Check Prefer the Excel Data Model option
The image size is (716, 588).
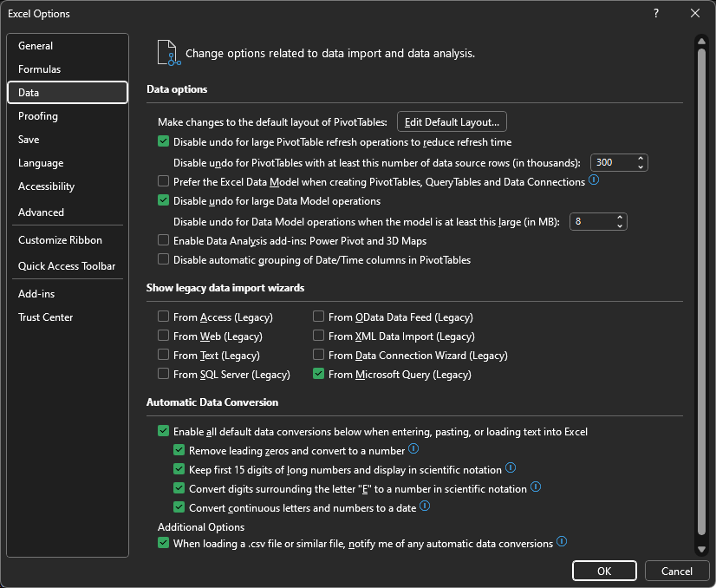click(164, 181)
